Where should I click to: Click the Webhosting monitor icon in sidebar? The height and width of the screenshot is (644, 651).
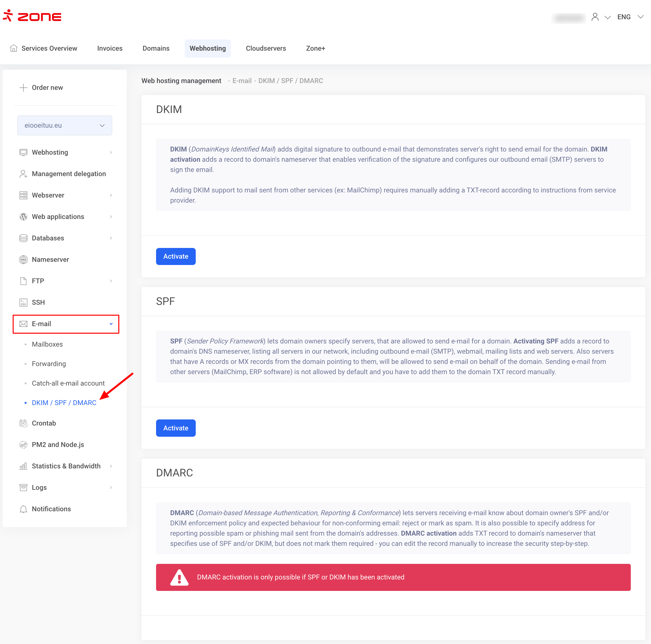(23, 152)
